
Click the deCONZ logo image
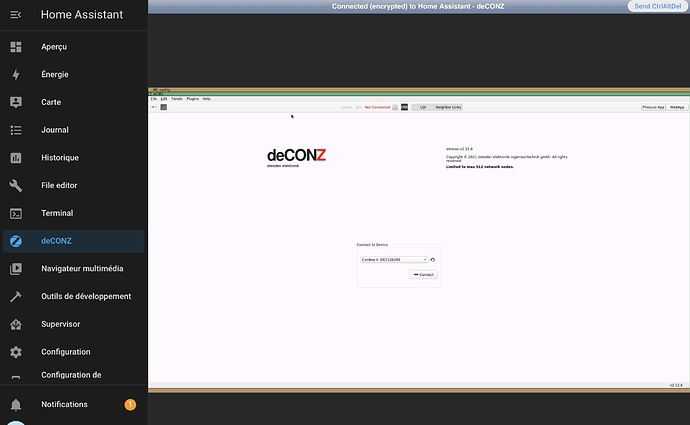(296, 158)
